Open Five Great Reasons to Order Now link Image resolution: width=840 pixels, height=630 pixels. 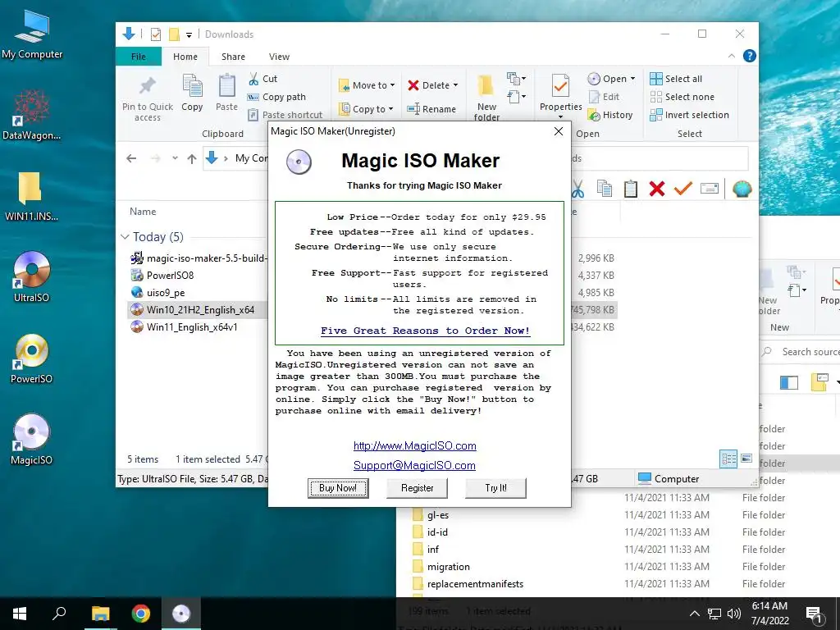[x=426, y=331]
